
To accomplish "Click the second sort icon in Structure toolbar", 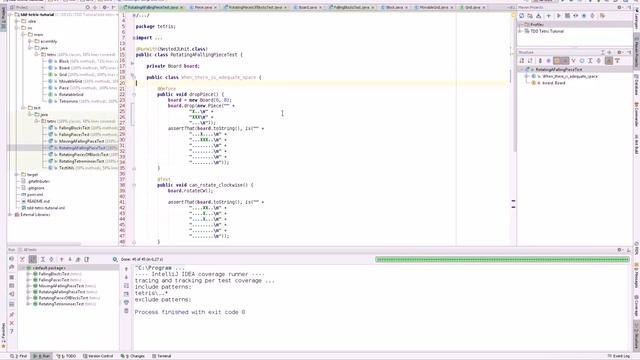I will [530, 61].
